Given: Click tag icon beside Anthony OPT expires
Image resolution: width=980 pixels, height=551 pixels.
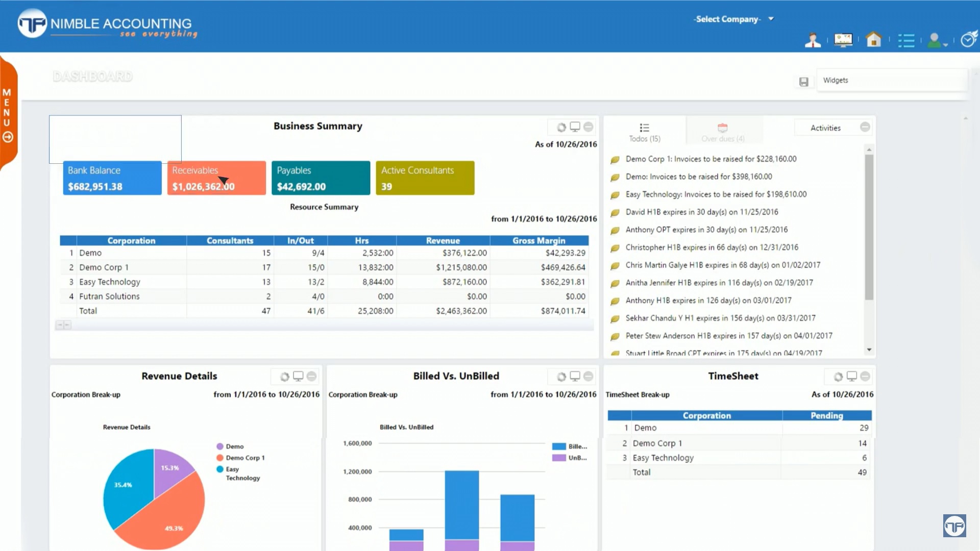Looking at the screenshot, I should point(615,231).
